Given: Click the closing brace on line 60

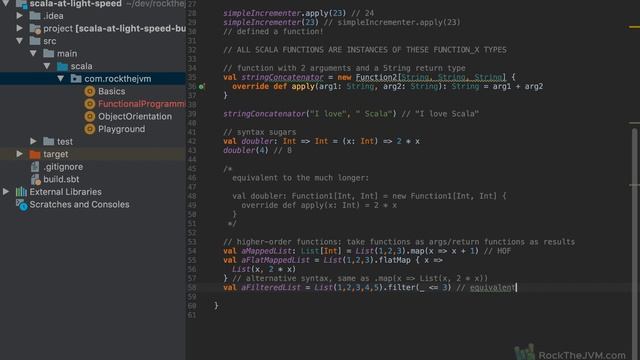Looking at the screenshot, I should [x=216, y=306].
